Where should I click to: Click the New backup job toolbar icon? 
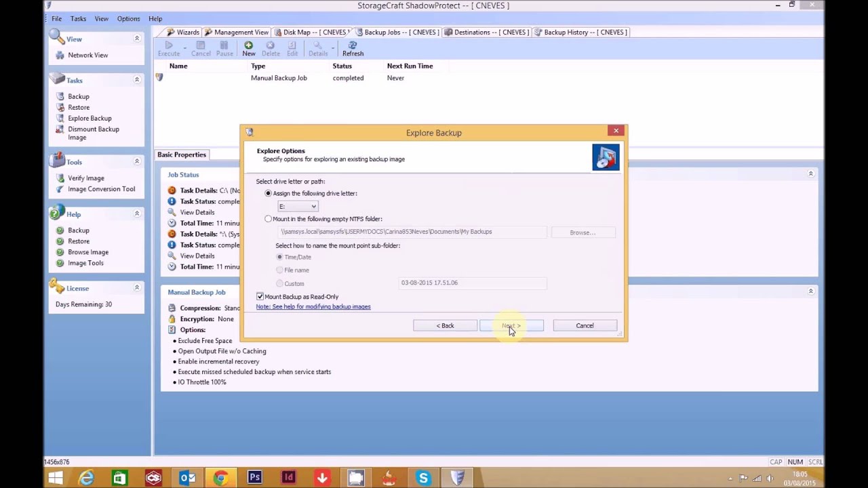(248, 49)
